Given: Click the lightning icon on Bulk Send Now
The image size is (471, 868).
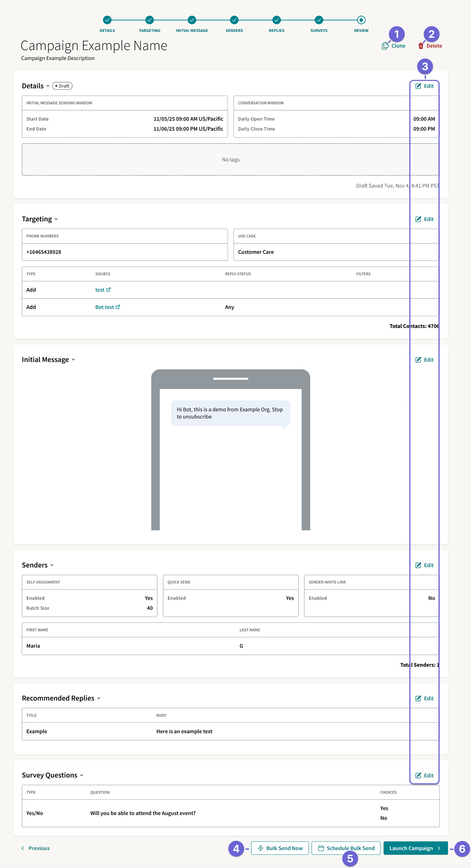Looking at the screenshot, I should (261, 848).
